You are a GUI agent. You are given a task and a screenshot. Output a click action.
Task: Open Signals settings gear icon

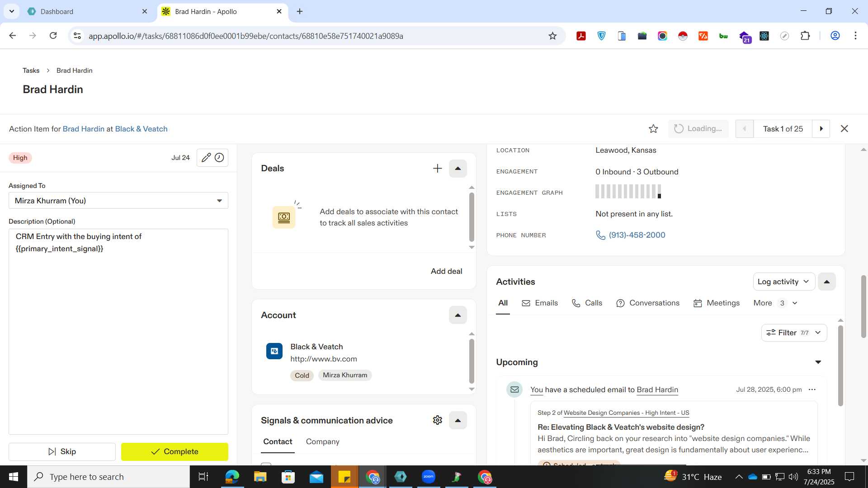pos(437,420)
